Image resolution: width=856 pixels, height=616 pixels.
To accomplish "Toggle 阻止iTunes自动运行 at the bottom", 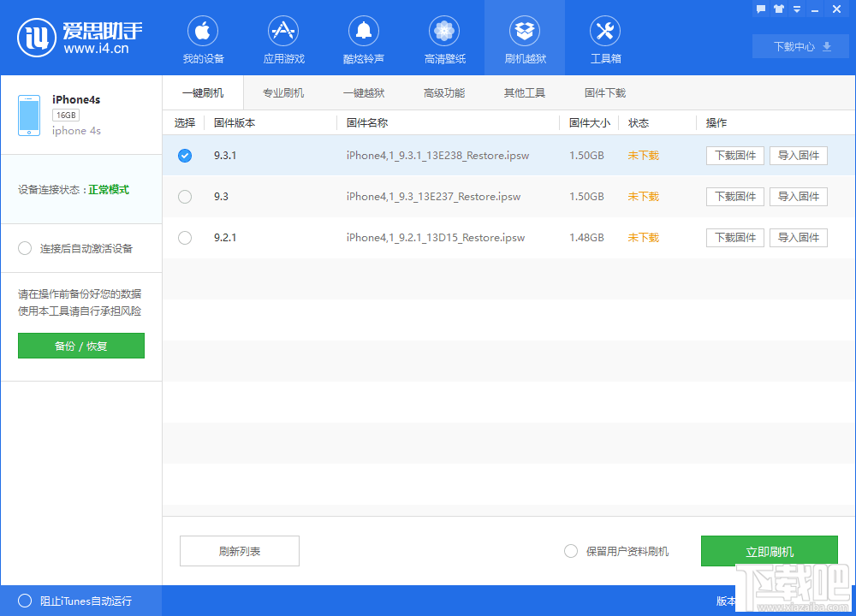I will [x=26, y=601].
